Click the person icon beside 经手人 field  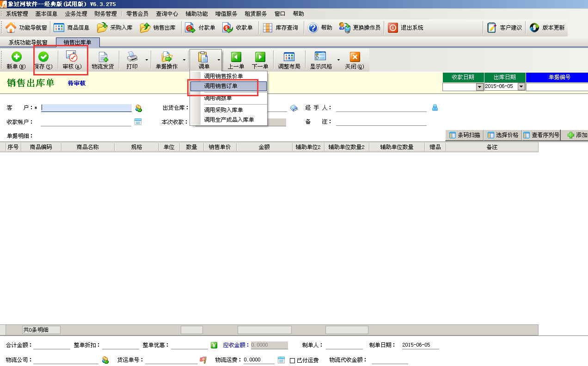[x=435, y=108]
